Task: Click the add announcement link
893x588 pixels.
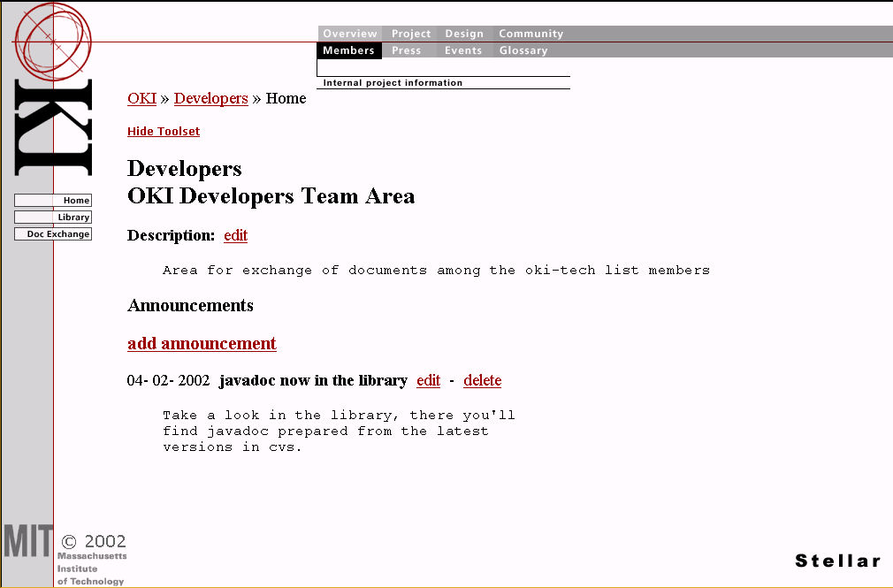Action: pos(202,343)
